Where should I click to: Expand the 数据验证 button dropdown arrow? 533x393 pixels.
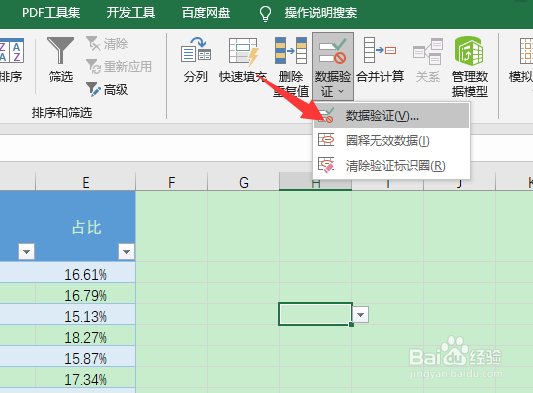[x=341, y=91]
